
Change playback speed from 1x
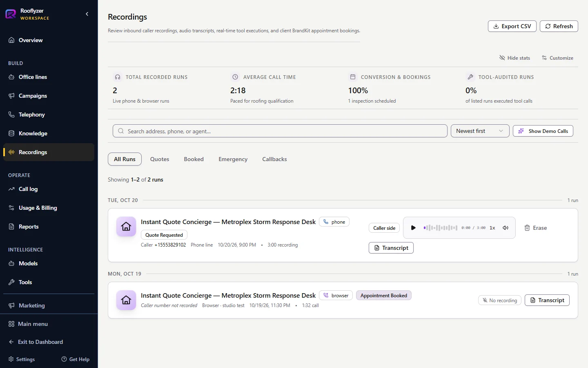[492, 228]
